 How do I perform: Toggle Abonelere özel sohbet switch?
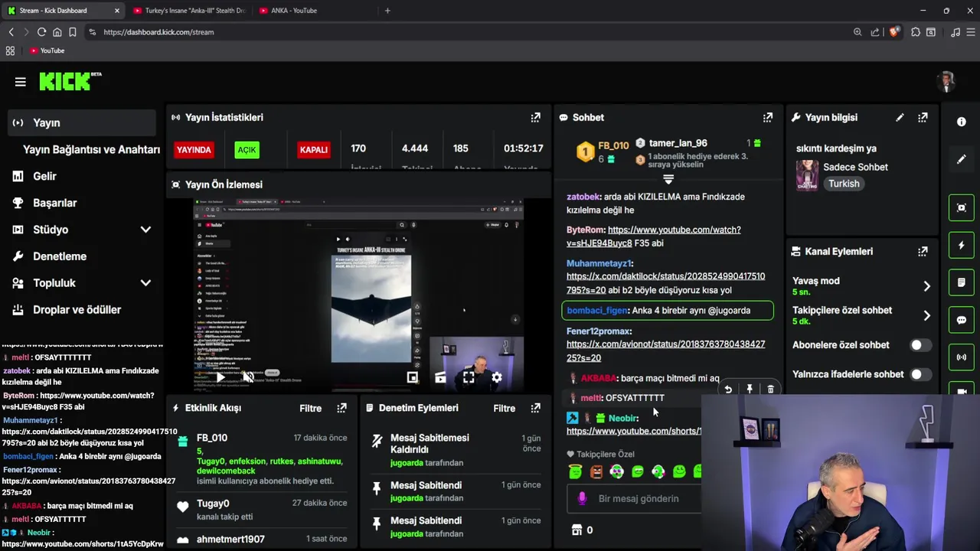pos(920,345)
